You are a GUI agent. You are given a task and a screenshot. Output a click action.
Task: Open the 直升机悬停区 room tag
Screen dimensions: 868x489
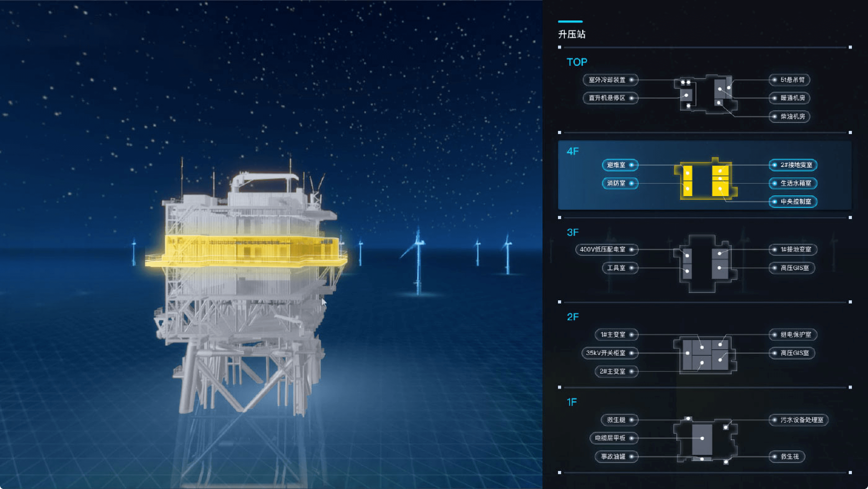(610, 98)
